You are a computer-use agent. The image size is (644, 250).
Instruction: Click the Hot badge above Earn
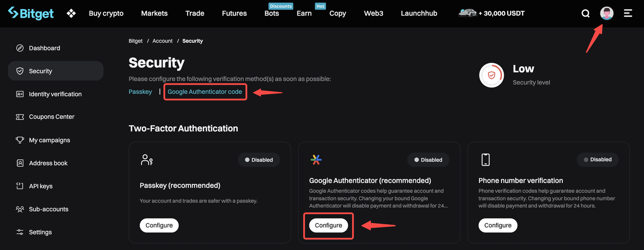click(x=320, y=6)
